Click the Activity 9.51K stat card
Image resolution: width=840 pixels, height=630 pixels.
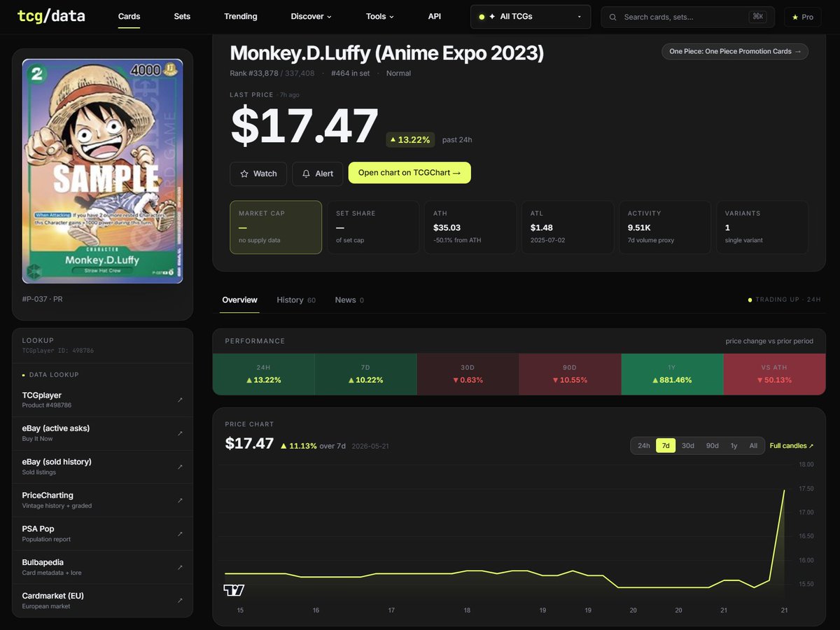coord(665,227)
